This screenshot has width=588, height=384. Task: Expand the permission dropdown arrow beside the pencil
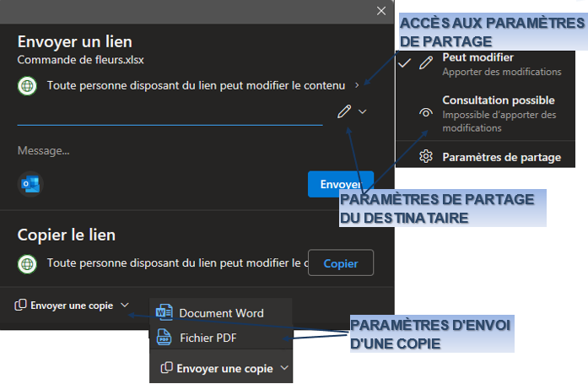[x=363, y=111]
